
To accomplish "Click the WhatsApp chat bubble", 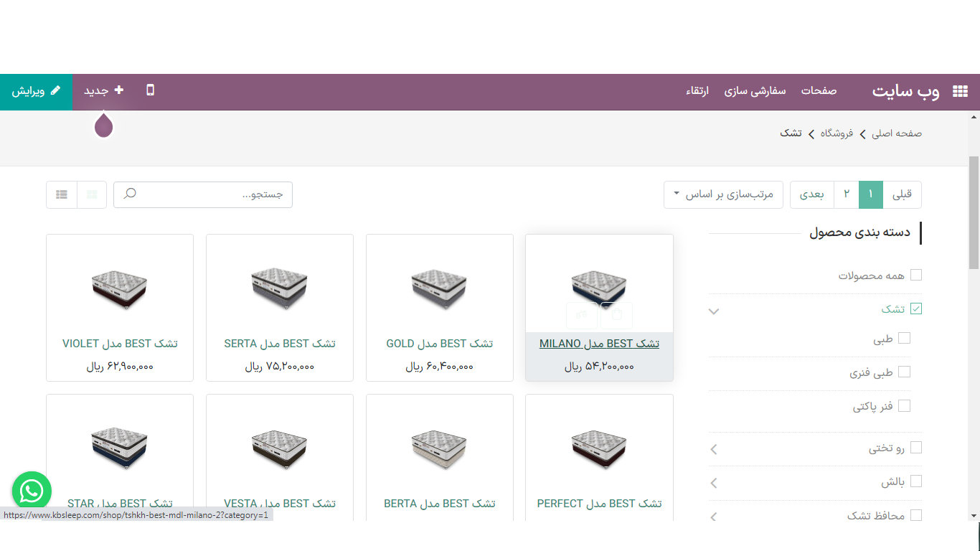I will click(x=32, y=491).
